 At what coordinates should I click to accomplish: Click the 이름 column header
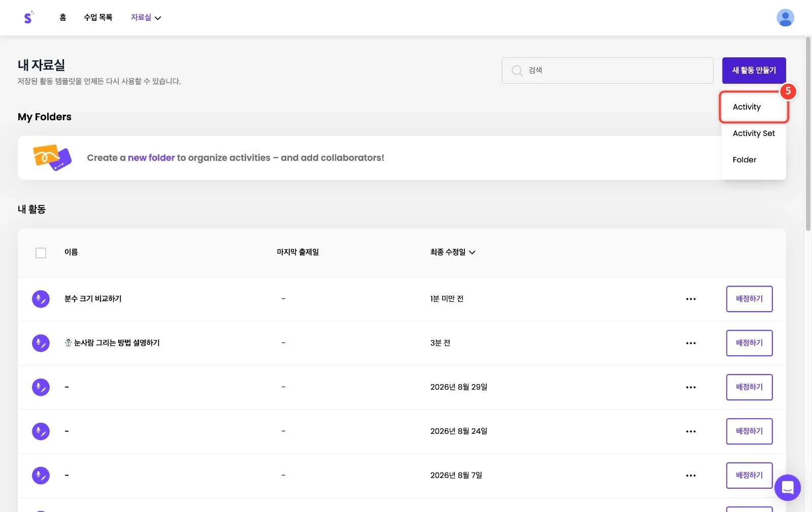coord(71,252)
